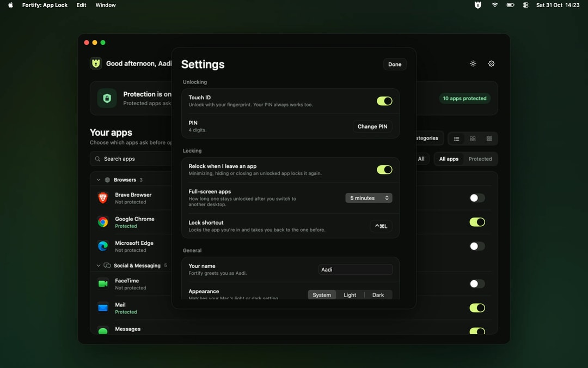This screenshot has height=368, width=588.
Task: Click the green protection lock shield icon
Action: pyautogui.click(x=107, y=98)
